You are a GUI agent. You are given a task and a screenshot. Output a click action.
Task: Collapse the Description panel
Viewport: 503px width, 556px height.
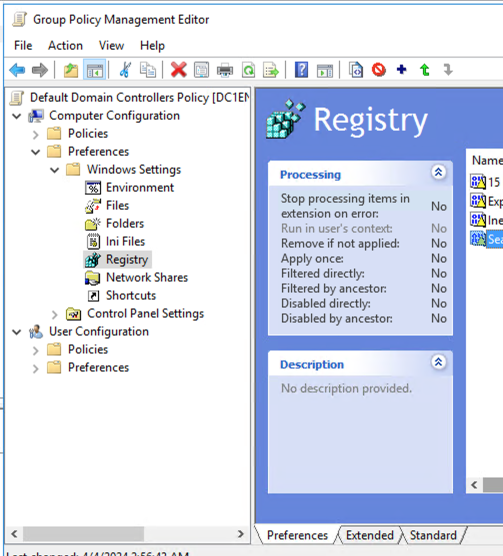438,362
